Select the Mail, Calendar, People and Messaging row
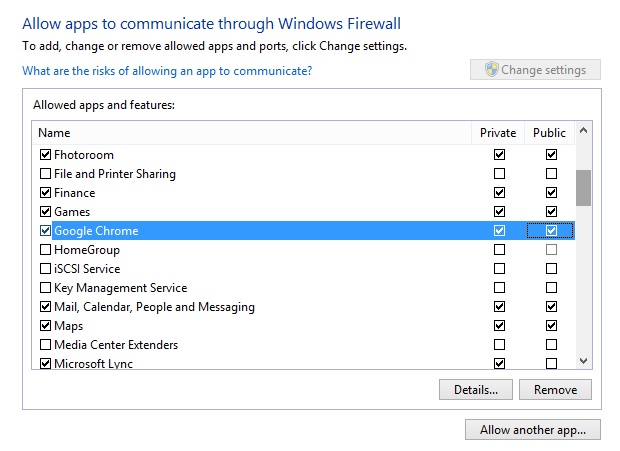The width and height of the screenshot is (620, 451). [154, 307]
